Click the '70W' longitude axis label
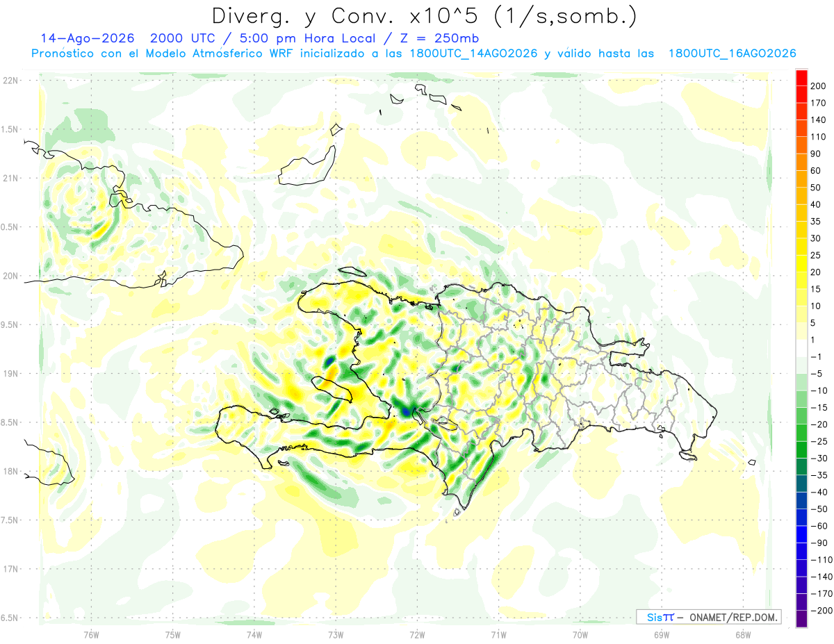This screenshot has height=644, width=834. click(x=580, y=634)
